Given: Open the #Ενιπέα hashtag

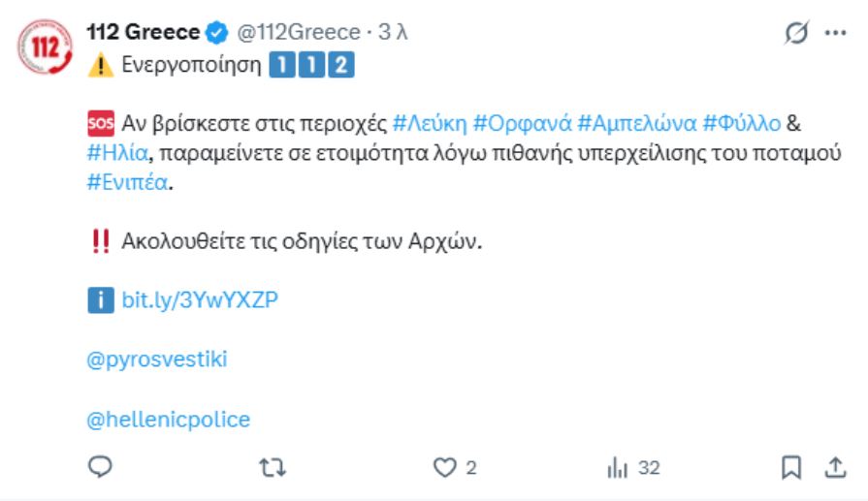Looking at the screenshot, I should (127, 181).
